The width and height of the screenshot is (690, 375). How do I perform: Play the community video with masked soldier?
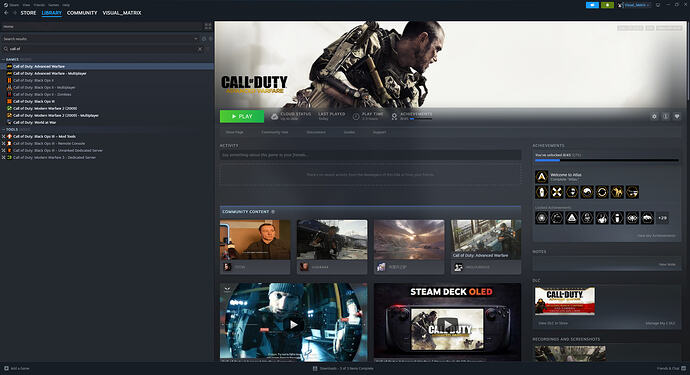[293, 325]
